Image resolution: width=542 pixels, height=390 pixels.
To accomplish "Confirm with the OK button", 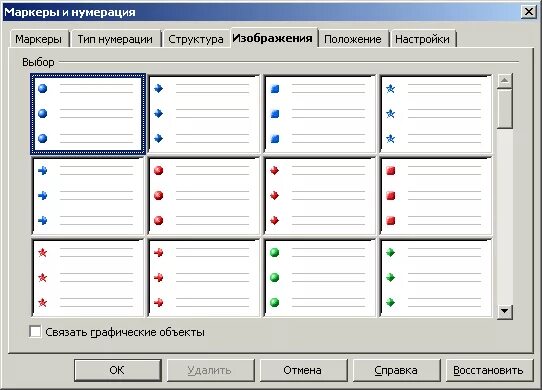I will point(118,370).
